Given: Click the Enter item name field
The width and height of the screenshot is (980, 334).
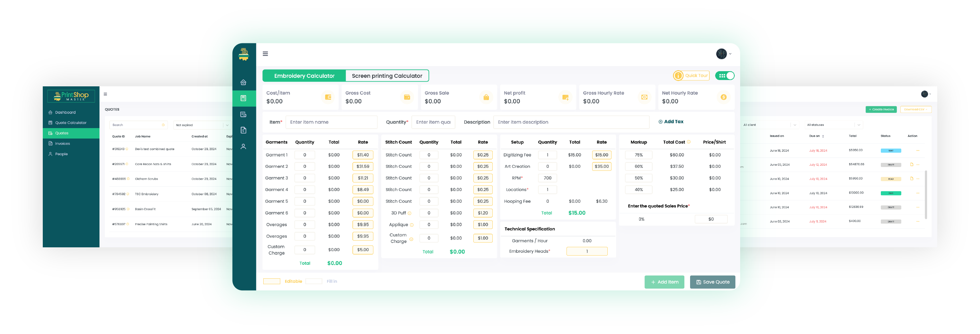Looking at the screenshot, I should point(331,122).
